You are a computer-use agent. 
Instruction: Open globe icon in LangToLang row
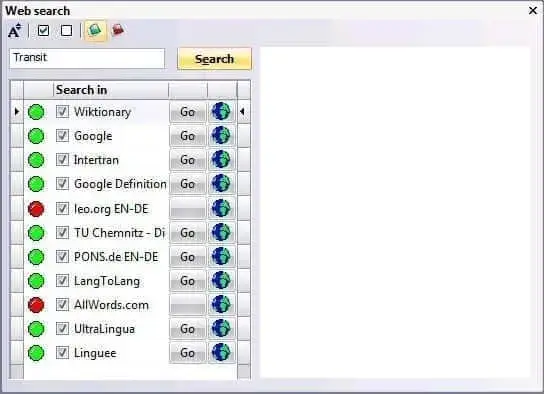(x=221, y=281)
